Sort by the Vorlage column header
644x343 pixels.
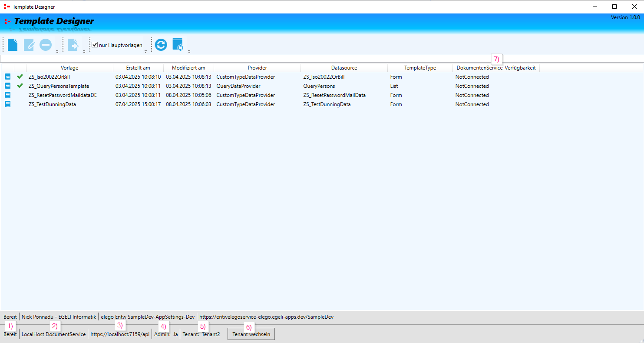click(x=69, y=68)
